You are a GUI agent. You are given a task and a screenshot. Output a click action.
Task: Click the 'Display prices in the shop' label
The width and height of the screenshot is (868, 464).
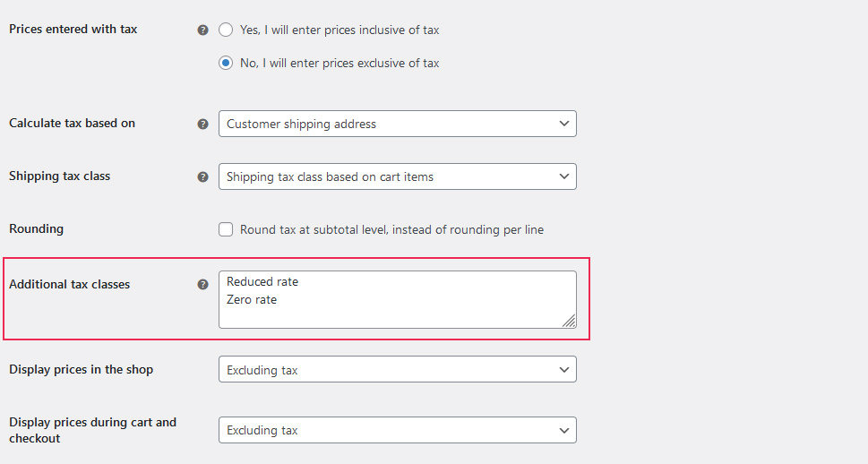tap(81, 369)
